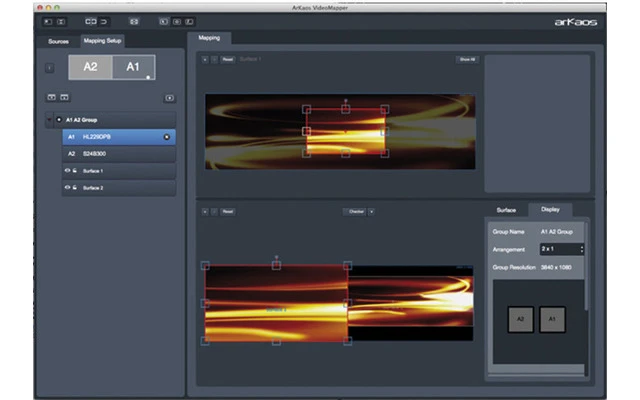Click the first small button before the upper Reset
640x400 pixels.
coord(205,60)
